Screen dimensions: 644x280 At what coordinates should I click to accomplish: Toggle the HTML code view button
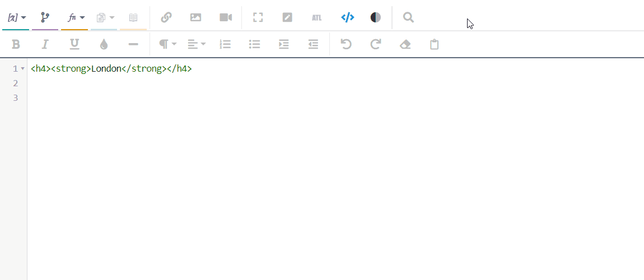[x=347, y=17]
